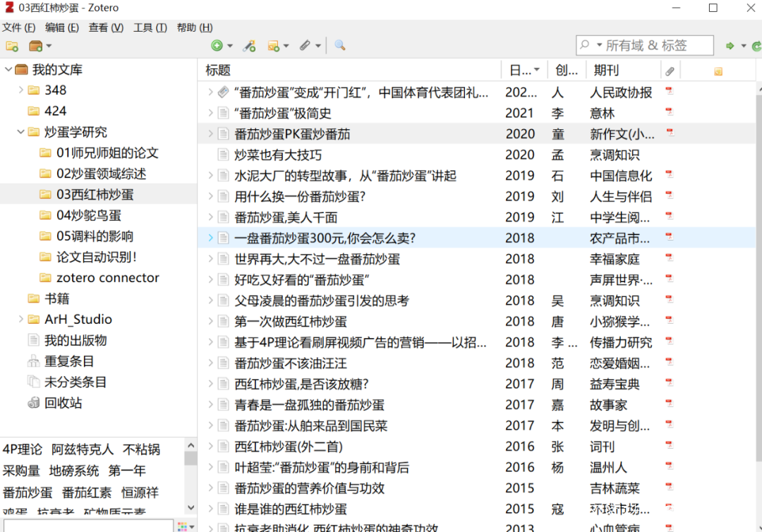Open 工具 (T) menu
The image size is (762, 532).
[x=150, y=28]
